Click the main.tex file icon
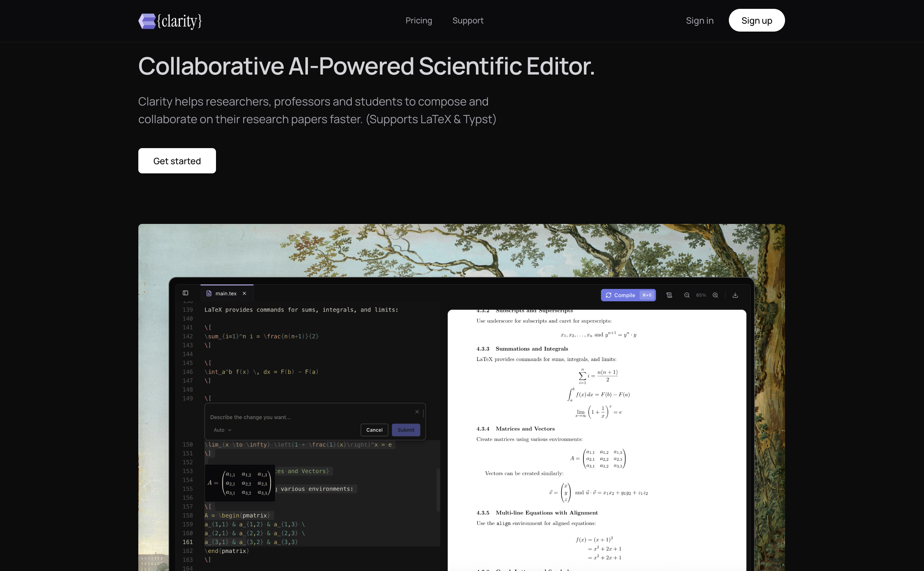This screenshot has height=571, width=924. (x=209, y=293)
